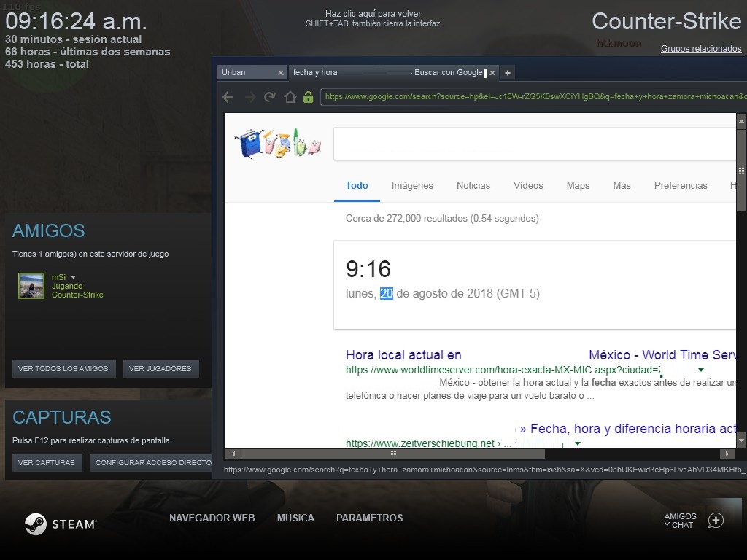
Task: Focus the Google search box
Action: (x=535, y=144)
